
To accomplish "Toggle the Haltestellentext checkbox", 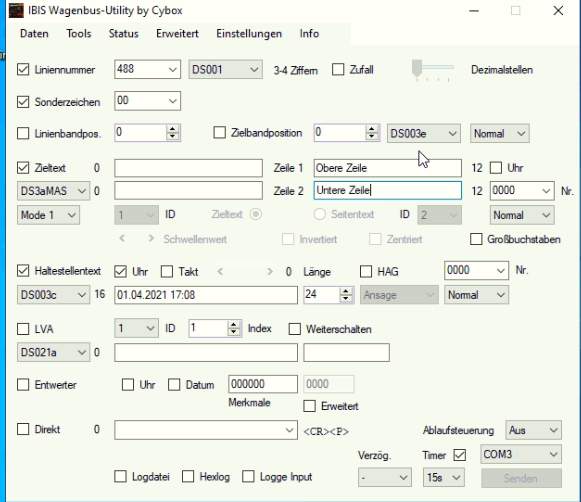I will (23, 271).
